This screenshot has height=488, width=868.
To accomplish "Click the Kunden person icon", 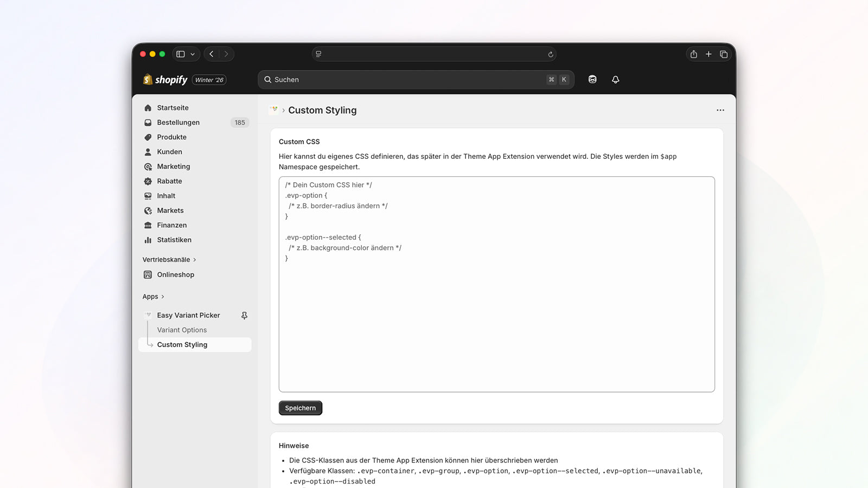I will tap(148, 152).
